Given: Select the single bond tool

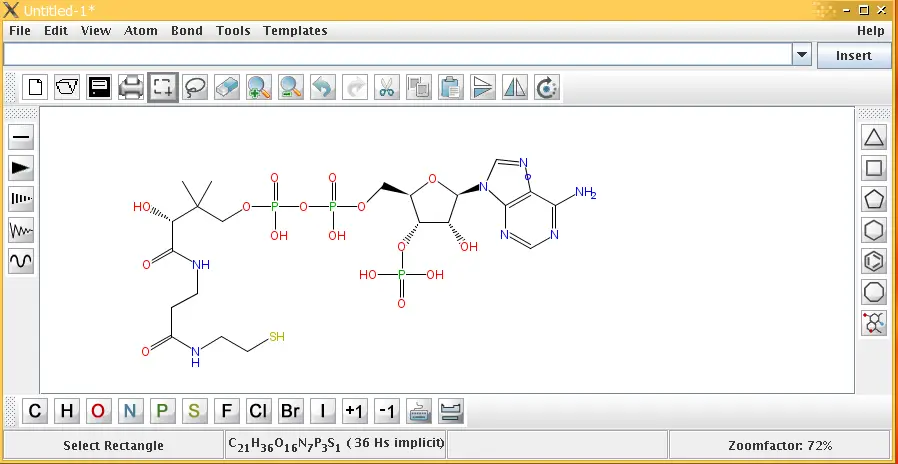Looking at the screenshot, I should click(x=21, y=137).
